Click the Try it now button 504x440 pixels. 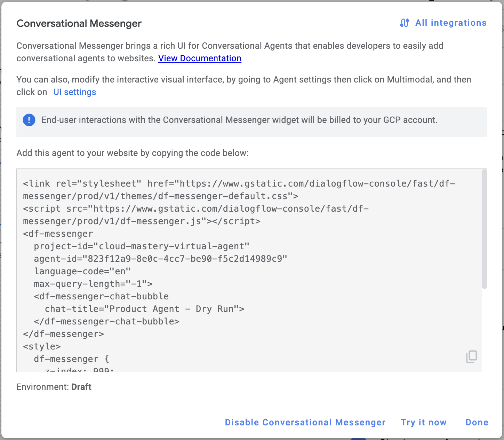(x=423, y=423)
